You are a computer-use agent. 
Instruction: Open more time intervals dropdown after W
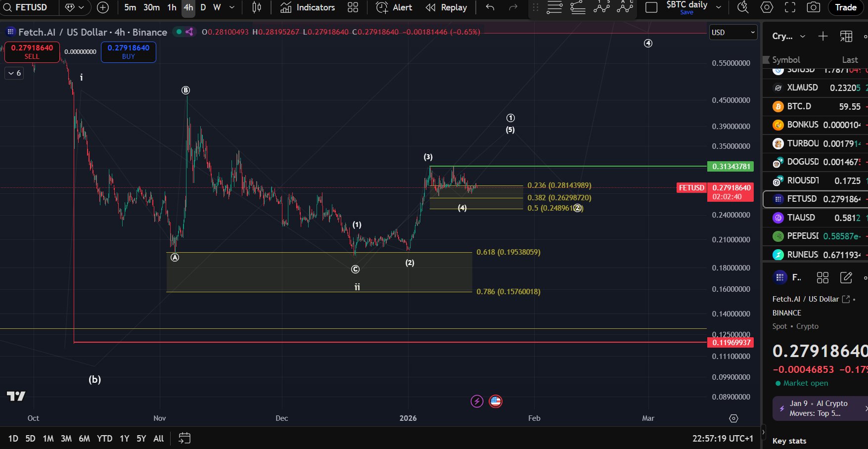(232, 7)
